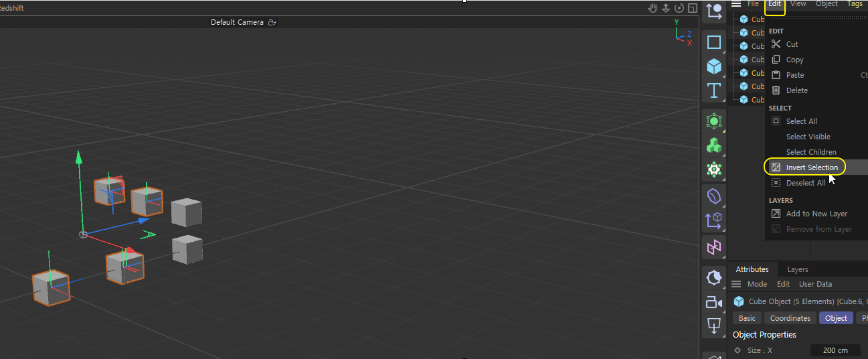Select the Camera object icon
The image size is (868, 359).
tap(714, 303)
